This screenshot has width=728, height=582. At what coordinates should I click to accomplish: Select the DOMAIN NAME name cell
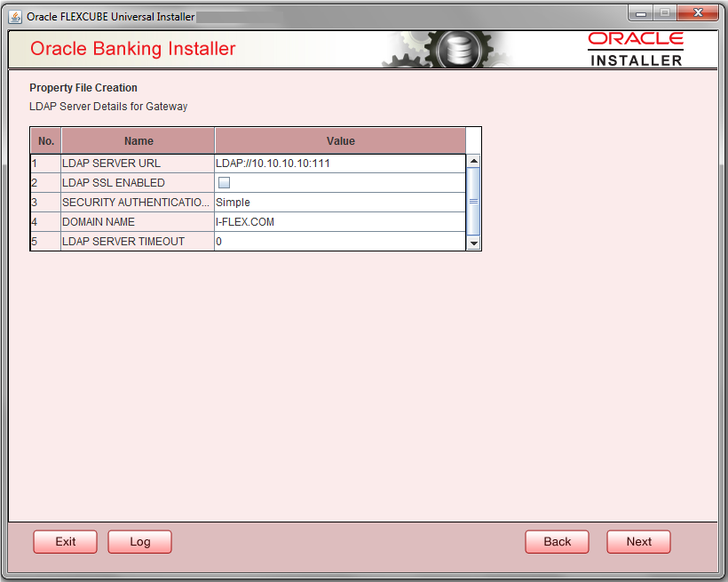(138, 222)
